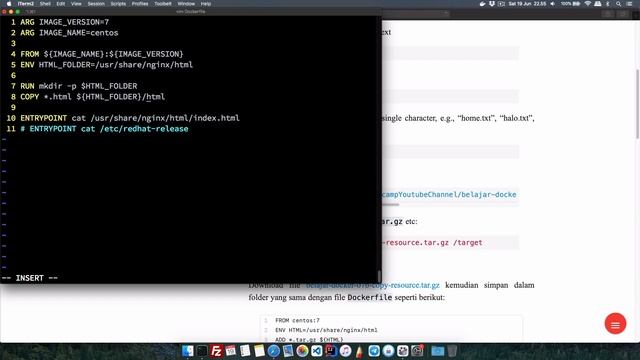Screen dimensions: 640x360
Task: Open Finder from the dock
Action: point(188,351)
